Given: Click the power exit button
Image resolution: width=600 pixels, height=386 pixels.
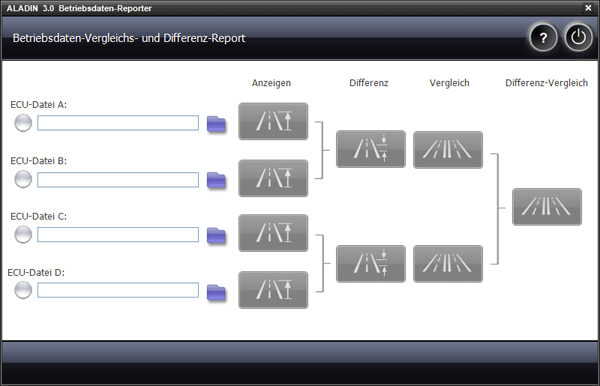Looking at the screenshot, I should 578,37.
